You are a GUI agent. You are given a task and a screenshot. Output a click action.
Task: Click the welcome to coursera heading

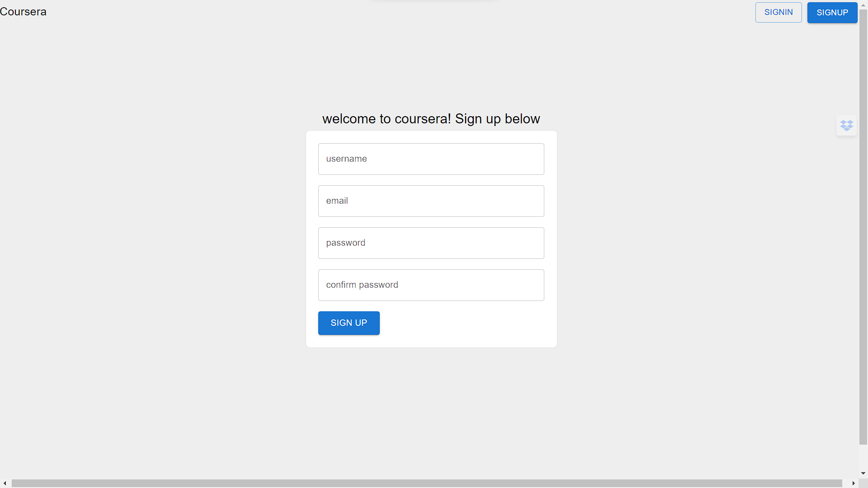point(431,119)
